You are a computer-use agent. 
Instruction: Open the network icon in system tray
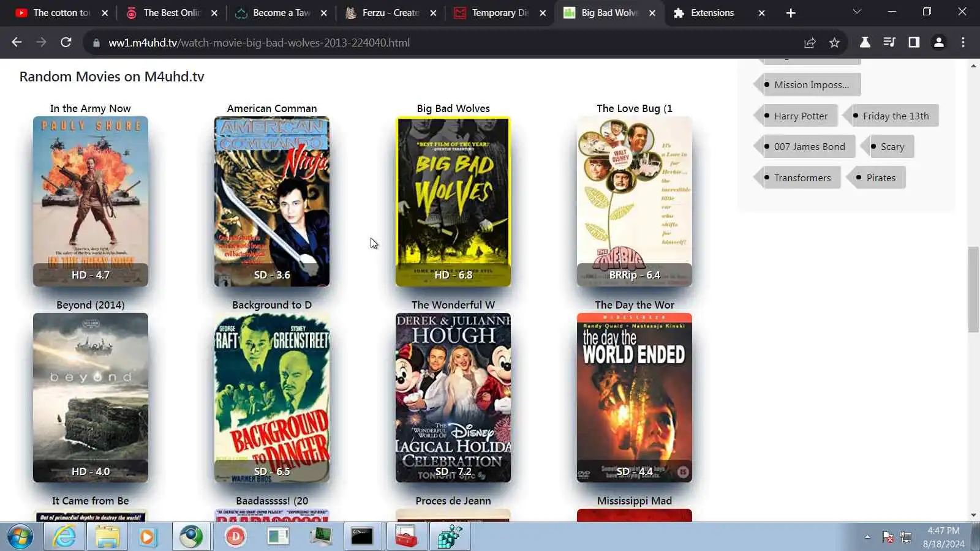tap(906, 538)
